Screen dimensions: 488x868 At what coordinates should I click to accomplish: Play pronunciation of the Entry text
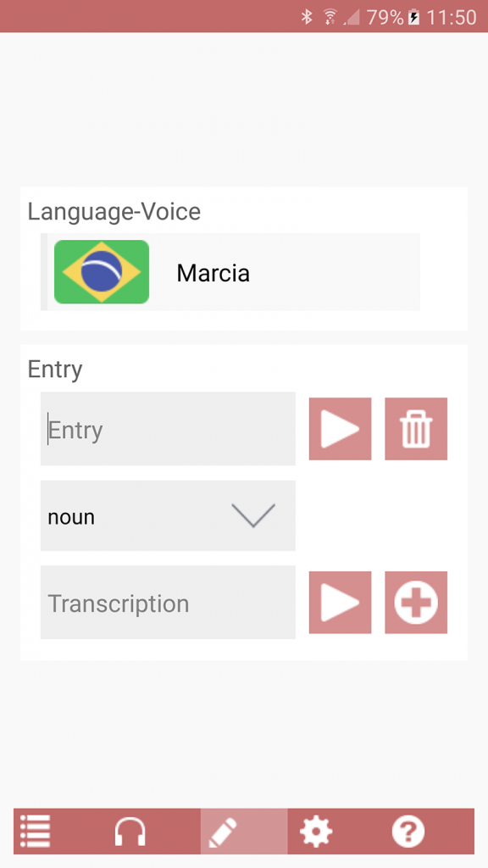pyautogui.click(x=340, y=429)
